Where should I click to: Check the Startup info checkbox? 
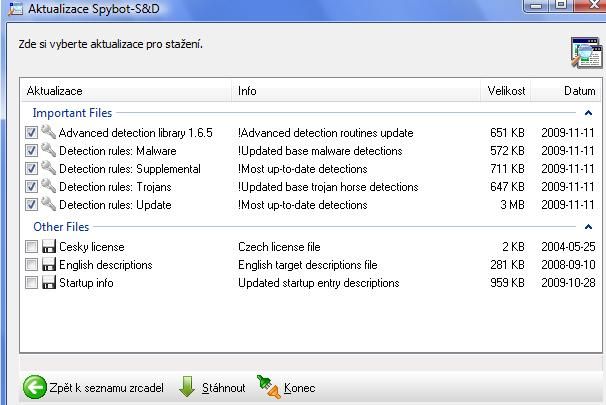31,282
